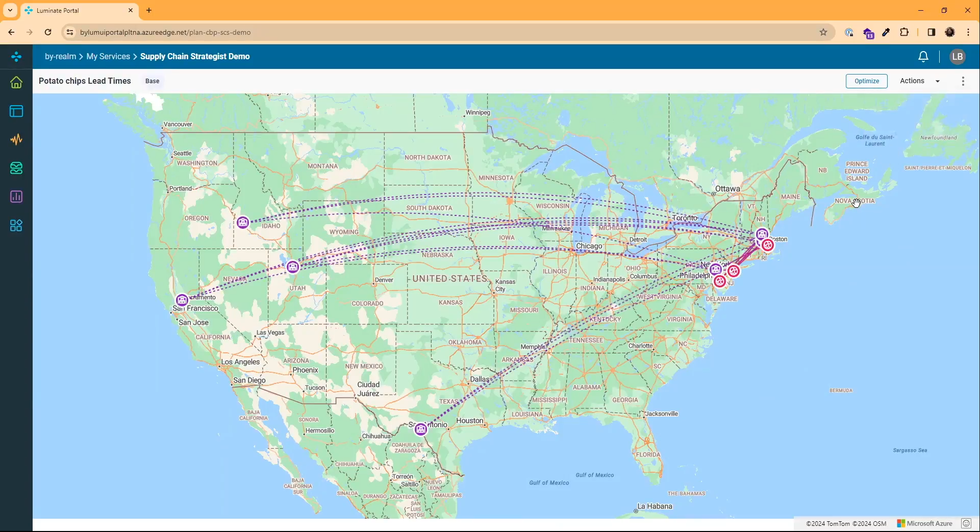Open notifications bell
The height and width of the screenshot is (532, 980).
tap(923, 57)
